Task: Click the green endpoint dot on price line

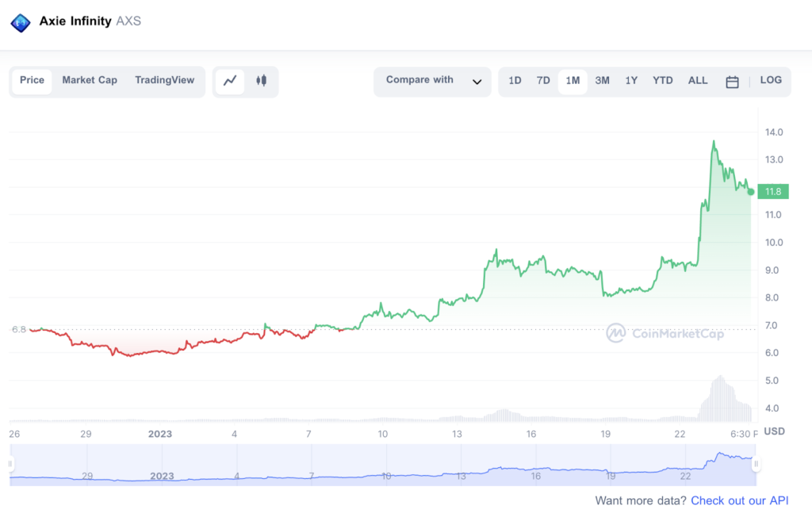Action: (x=751, y=192)
